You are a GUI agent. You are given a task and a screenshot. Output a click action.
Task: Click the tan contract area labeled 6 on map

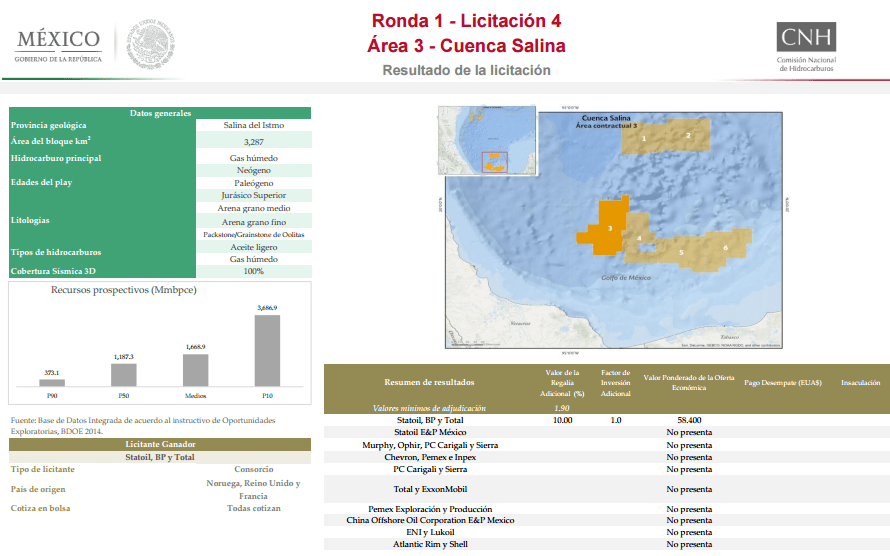[x=725, y=247]
